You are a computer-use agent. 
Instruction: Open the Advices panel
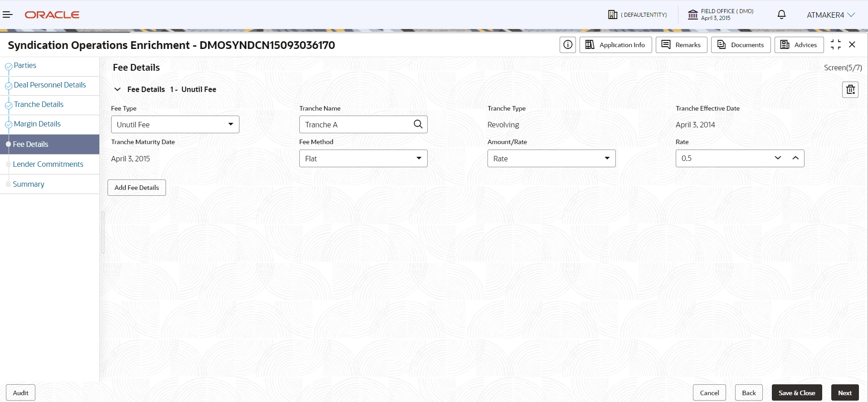tap(799, 45)
